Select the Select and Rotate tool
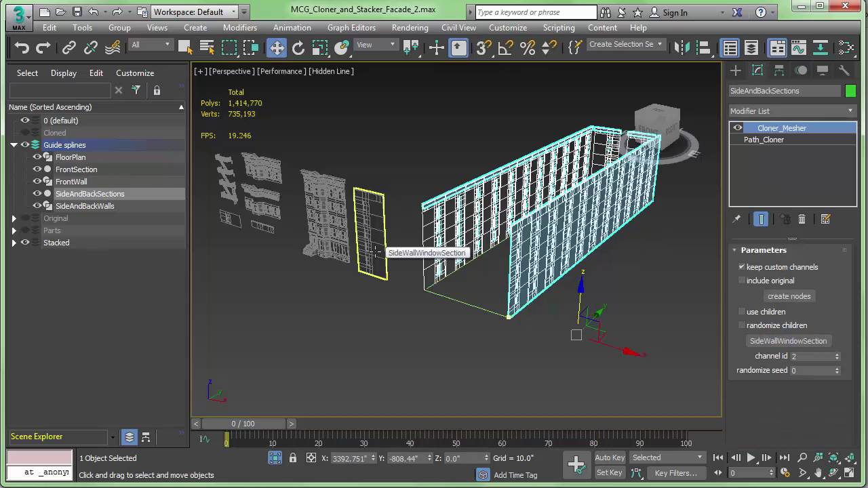This screenshot has width=868, height=488. (x=298, y=47)
